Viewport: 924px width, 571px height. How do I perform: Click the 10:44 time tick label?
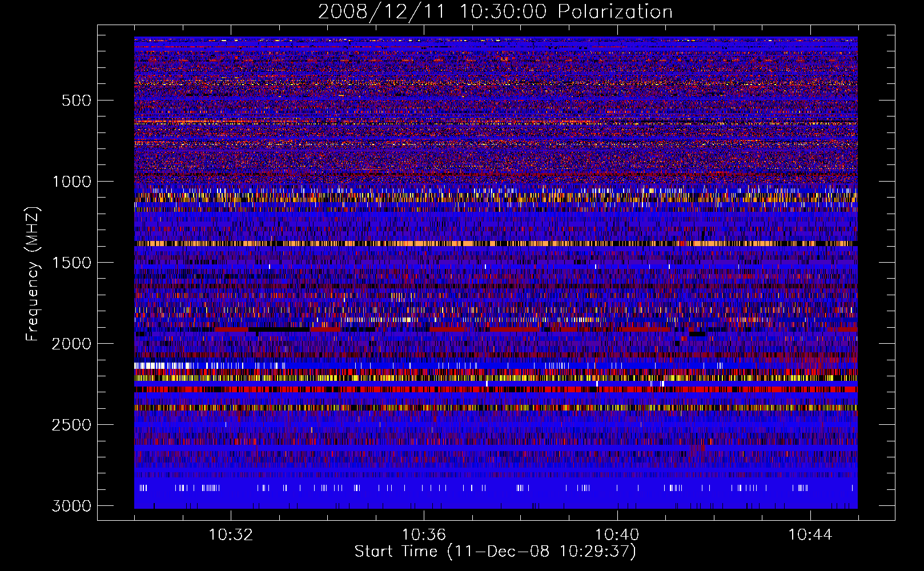point(810,535)
